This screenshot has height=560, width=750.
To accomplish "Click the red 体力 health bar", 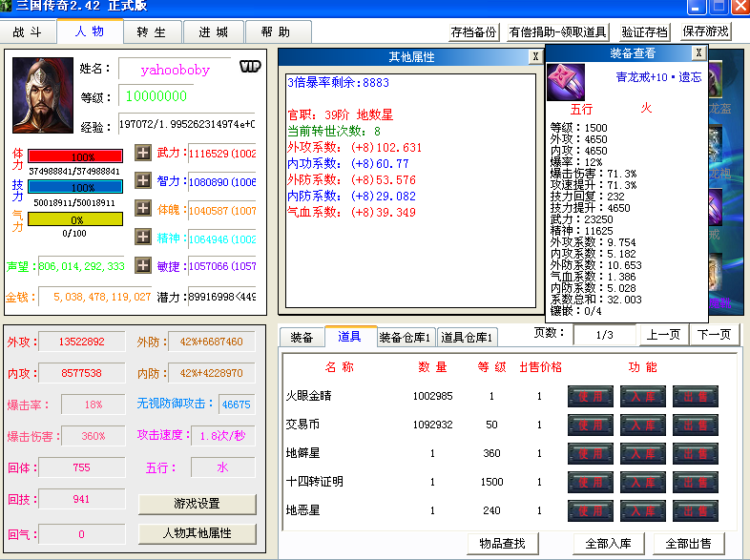I will (74, 156).
